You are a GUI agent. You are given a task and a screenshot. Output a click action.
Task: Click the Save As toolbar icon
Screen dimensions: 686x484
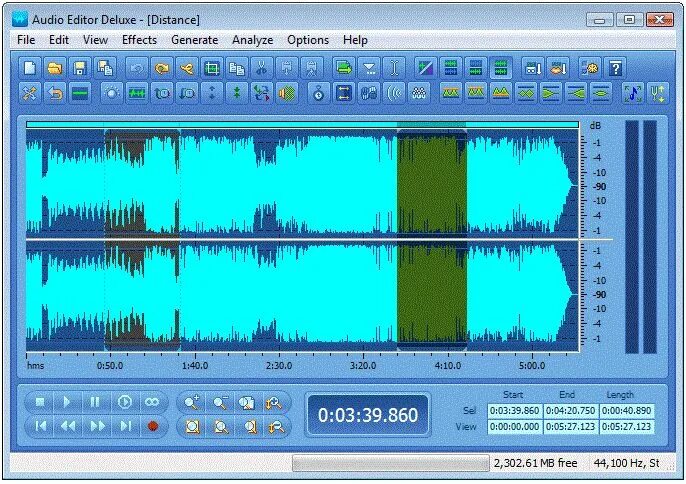(x=105, y=68)
